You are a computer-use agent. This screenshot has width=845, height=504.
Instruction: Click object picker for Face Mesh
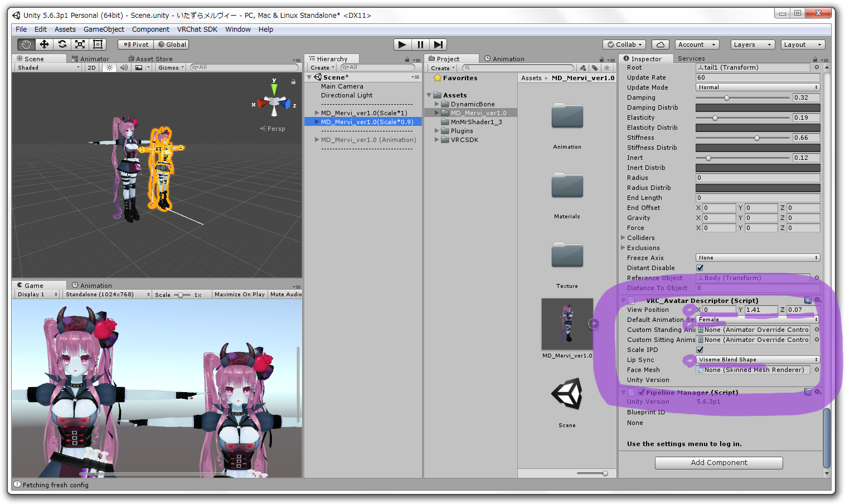pos(817,370)
